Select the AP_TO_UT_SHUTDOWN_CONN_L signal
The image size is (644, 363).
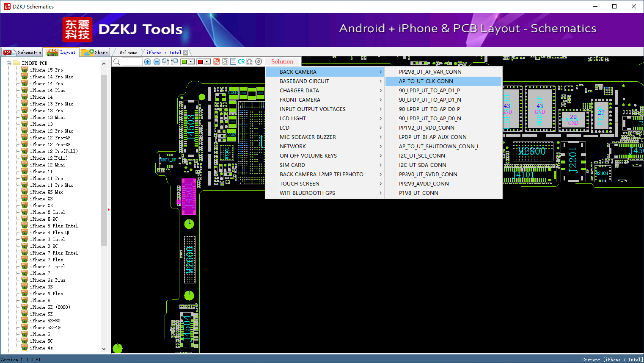tap(443, 147)
